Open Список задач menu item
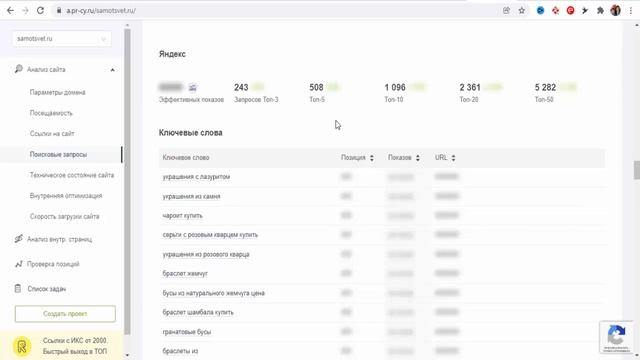The width and height of the screenshot is (640, 360). tap(47, 289)
